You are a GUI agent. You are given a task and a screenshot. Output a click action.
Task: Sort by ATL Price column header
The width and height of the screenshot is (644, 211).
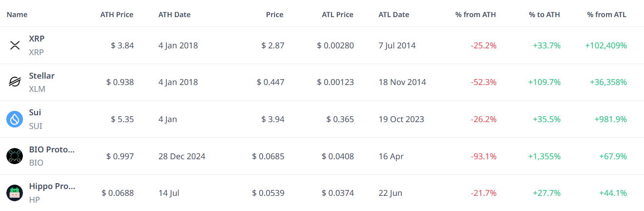(x=338, y=15)
